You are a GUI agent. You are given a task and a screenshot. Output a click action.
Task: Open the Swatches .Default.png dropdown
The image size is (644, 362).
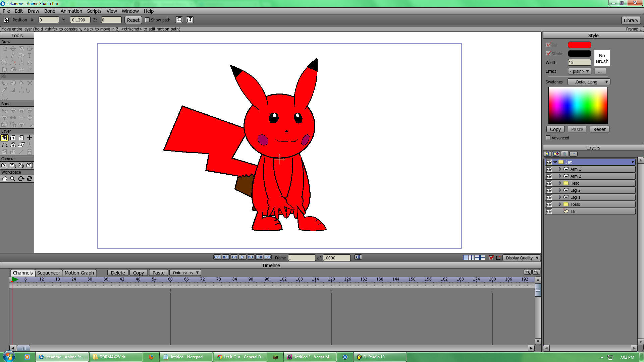[x=589, y=82]
